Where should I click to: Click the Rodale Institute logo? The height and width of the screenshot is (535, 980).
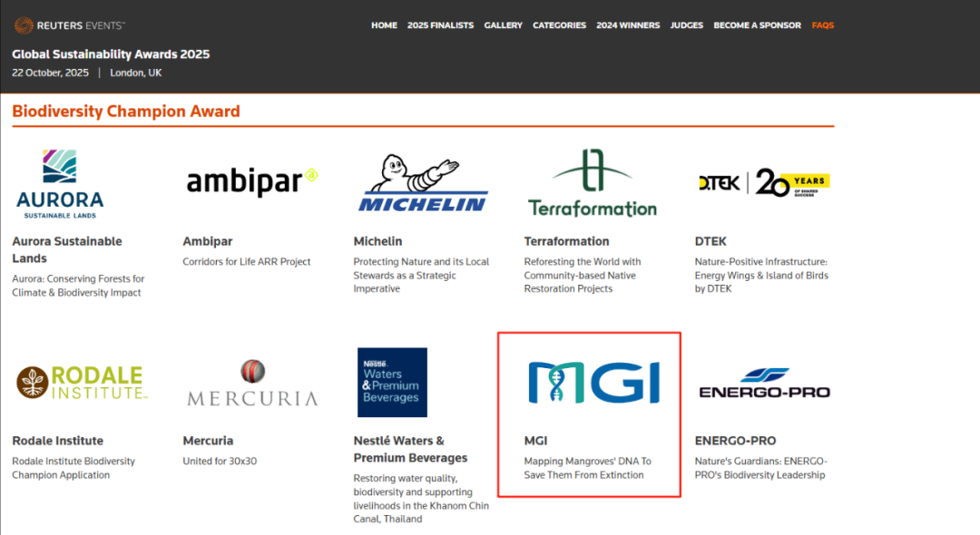(82, 383)
